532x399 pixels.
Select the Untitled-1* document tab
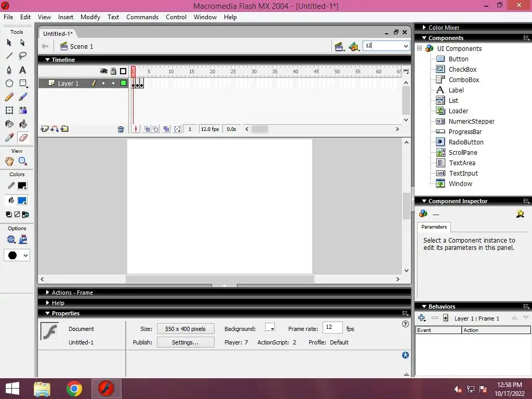coord(58,34)
